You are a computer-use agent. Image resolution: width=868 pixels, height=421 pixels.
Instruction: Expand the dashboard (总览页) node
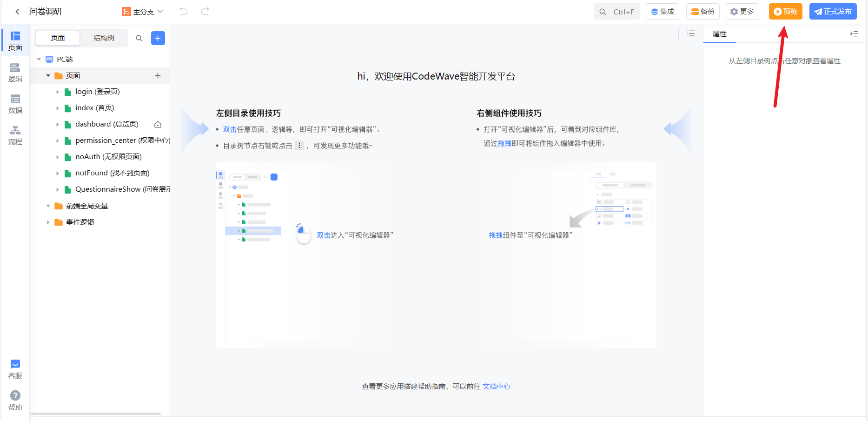point(58,125)
